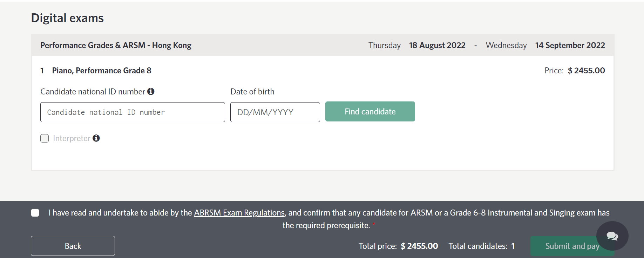Click into the Date of birth field
This screenshot has width=644, height=258.
(x=275, y=112)
